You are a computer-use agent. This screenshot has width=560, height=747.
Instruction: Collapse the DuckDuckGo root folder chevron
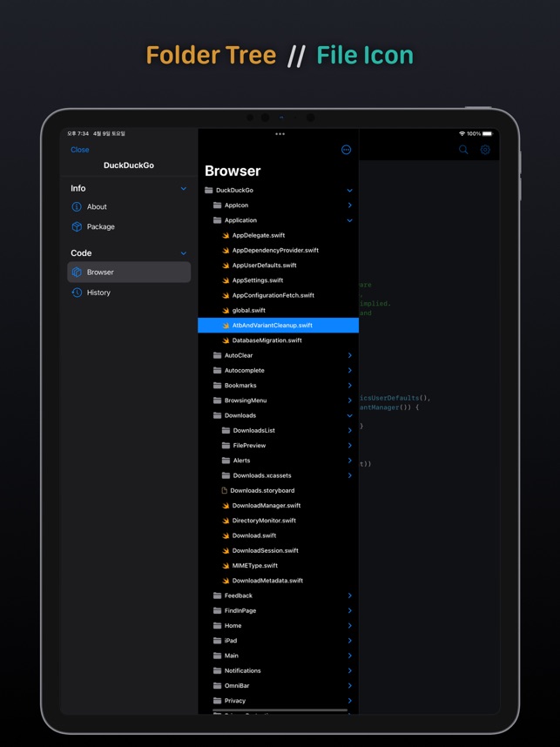pyautogui.click(x=350, y=191)
